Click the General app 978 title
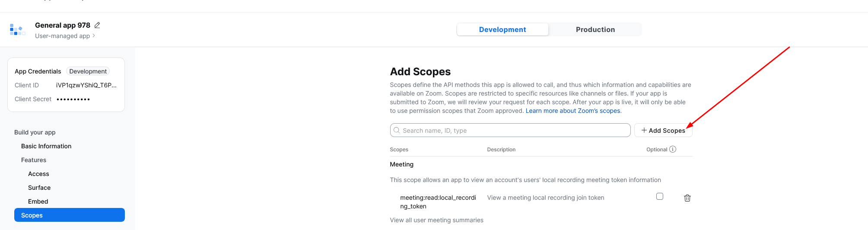Screen dimensions: 868x230 (63, 25)
